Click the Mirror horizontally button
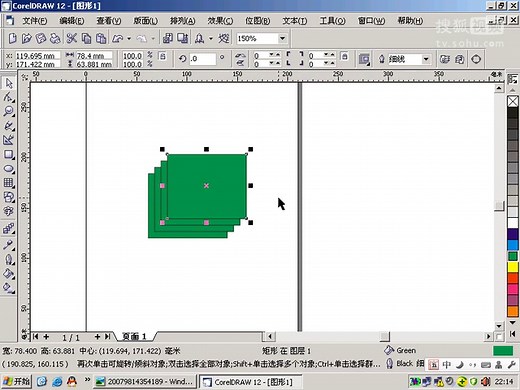The image size is (520, 390). 240,55
